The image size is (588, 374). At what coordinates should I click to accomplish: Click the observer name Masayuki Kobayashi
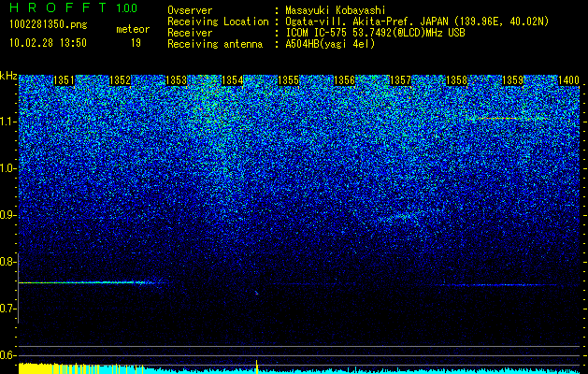click(x=336, y=10)
